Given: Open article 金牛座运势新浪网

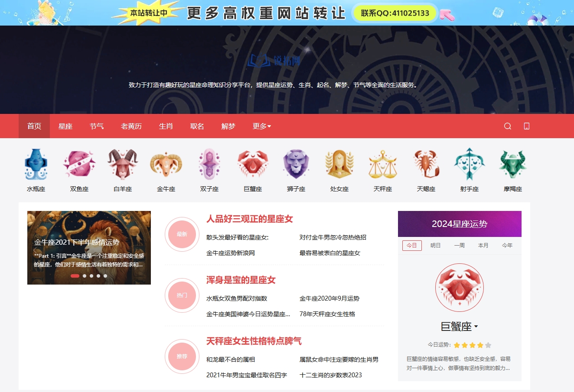Looking at the screenshot, I should click(231, 253).
